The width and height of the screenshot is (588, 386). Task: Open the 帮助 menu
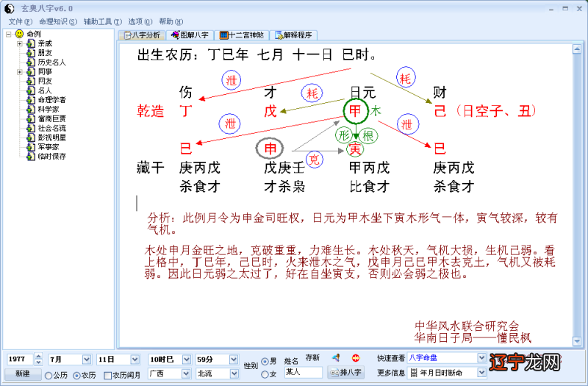[171, 22]
